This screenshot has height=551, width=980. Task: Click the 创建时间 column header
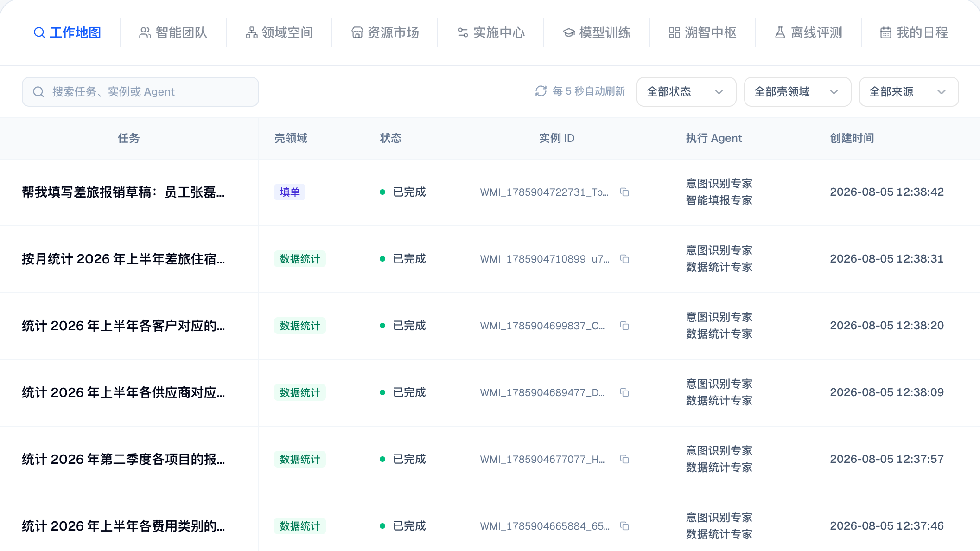pyautogui.click(x=852, y=138)
